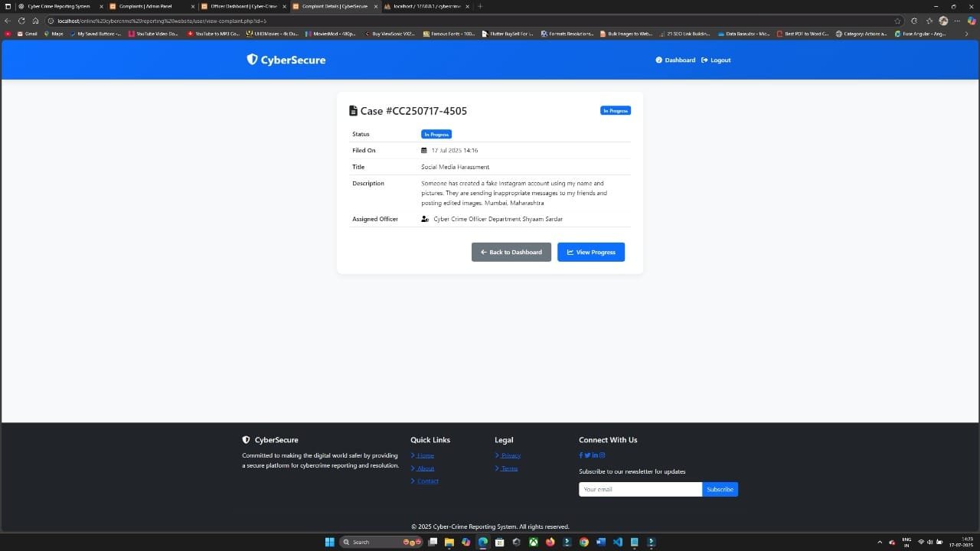Click Logout in the navigation bar
Viewport: 980px width, 551px height.
[716, 60]
